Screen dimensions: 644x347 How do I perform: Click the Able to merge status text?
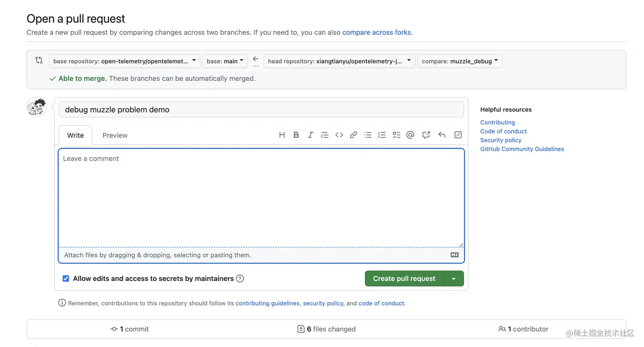tap(83, 78)
